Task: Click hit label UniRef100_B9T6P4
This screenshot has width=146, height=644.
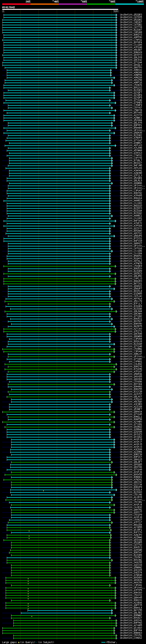Action: 131,42
